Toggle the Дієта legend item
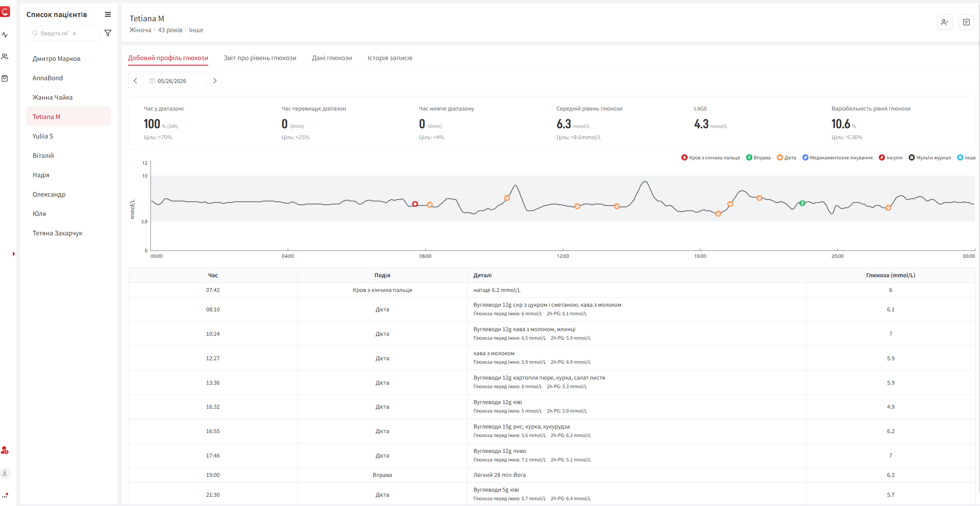 click(786, 157)
